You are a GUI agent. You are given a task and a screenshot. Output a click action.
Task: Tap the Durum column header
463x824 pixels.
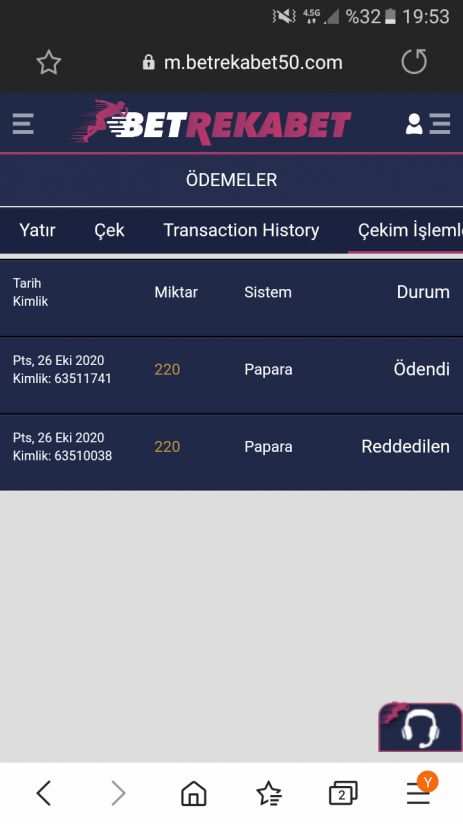coord(423,292)
